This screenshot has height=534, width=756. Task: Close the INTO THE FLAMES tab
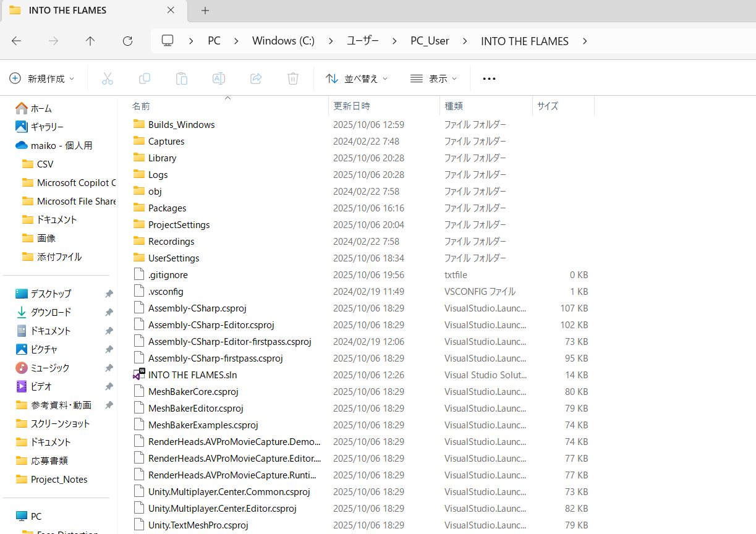pos(171,11)
